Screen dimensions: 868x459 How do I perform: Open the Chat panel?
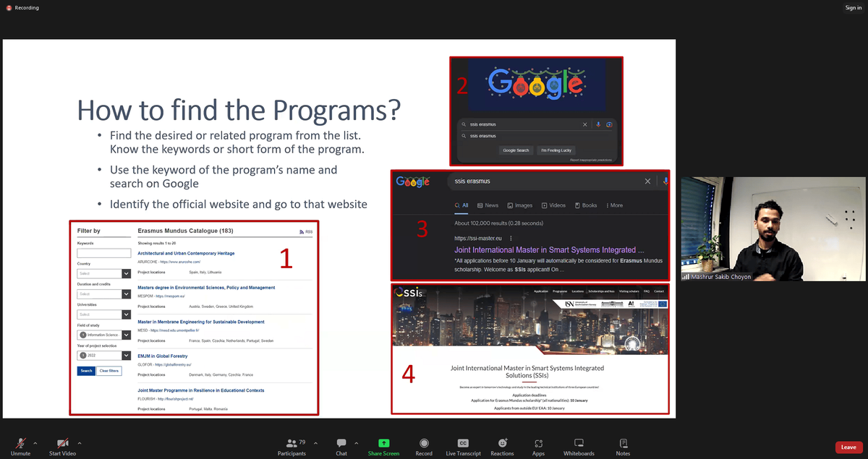click(x=341, y=443)
